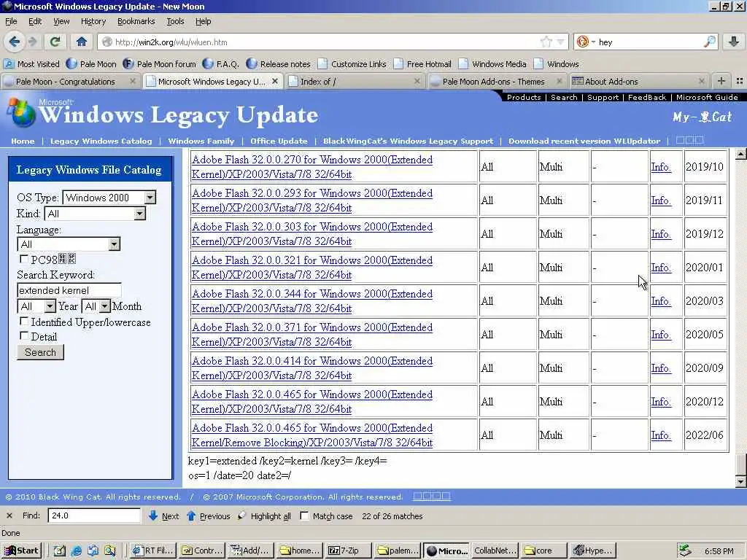This screenshot has width=747, height=560.
Task: Switch to the 7-Zip taskbar button
Action: (x=348, y=551)
